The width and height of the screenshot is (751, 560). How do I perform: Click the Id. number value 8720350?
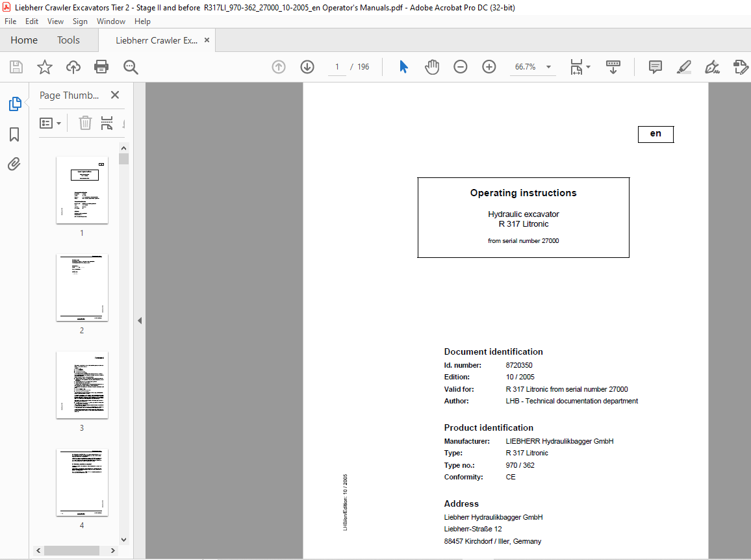[x=518, y=365]
